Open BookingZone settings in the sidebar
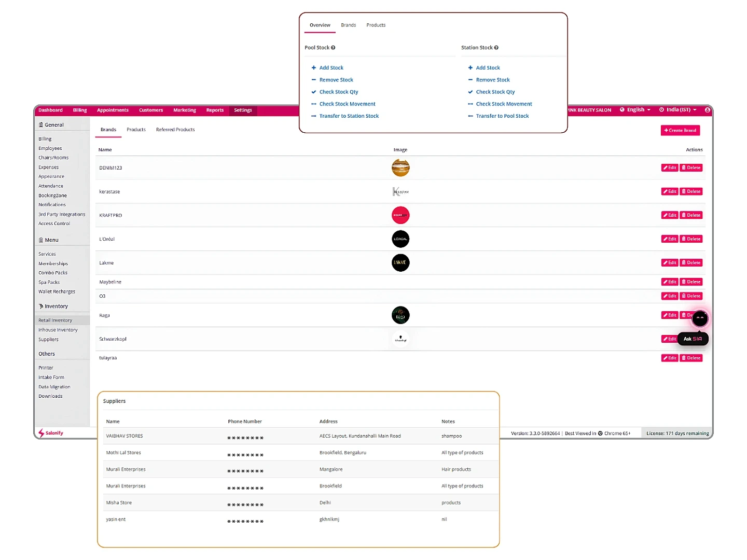747x560 pixels. tap(52, 196)
